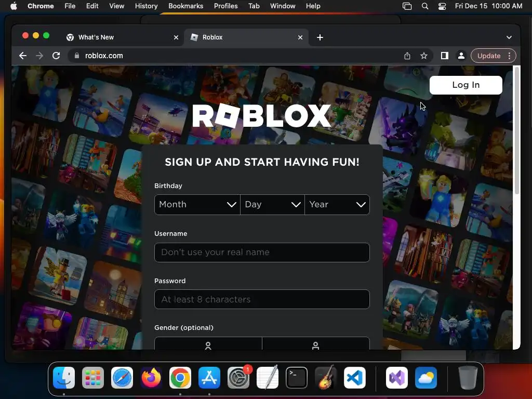The image size is (532, 399).
Task: Open purple Visual Studio dock icon
Action: point(397,378)
